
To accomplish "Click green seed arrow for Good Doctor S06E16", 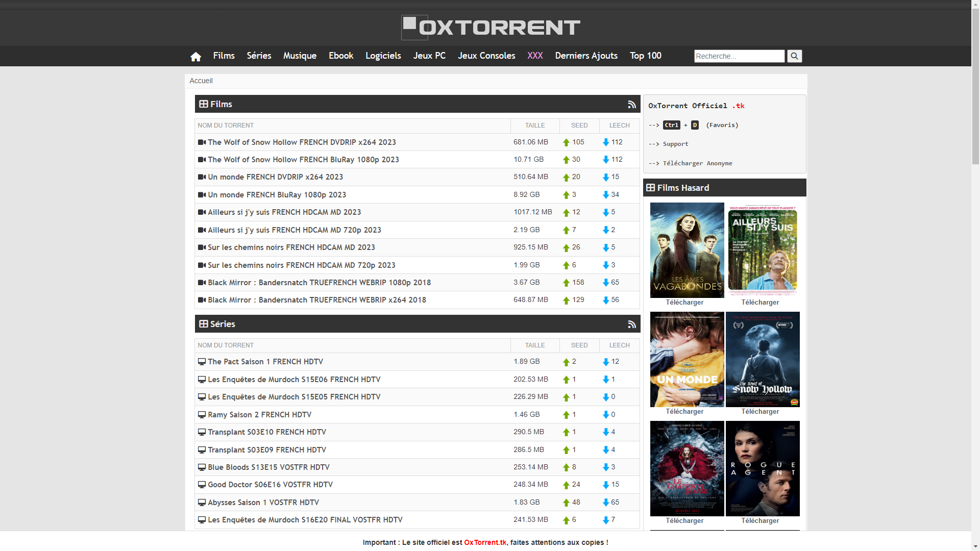I will pyautogui.click(x=566, y=485).
